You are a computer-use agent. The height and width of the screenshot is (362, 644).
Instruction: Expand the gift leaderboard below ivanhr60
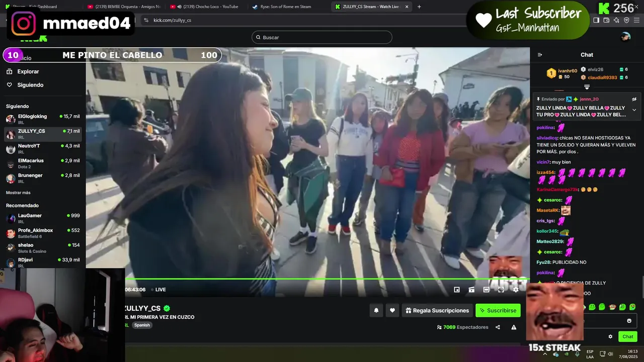587,87
